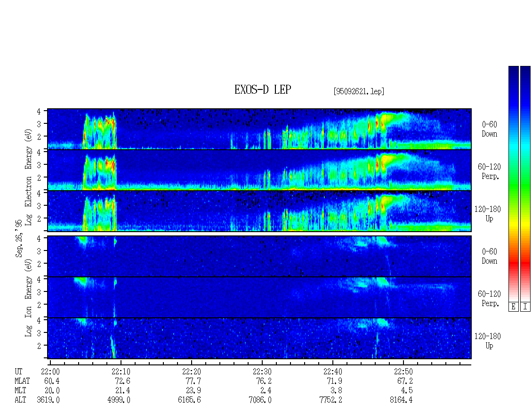Screen dimensions: 532x412
Task: Click ALT value 8164.4
Action: pos(401,400)
